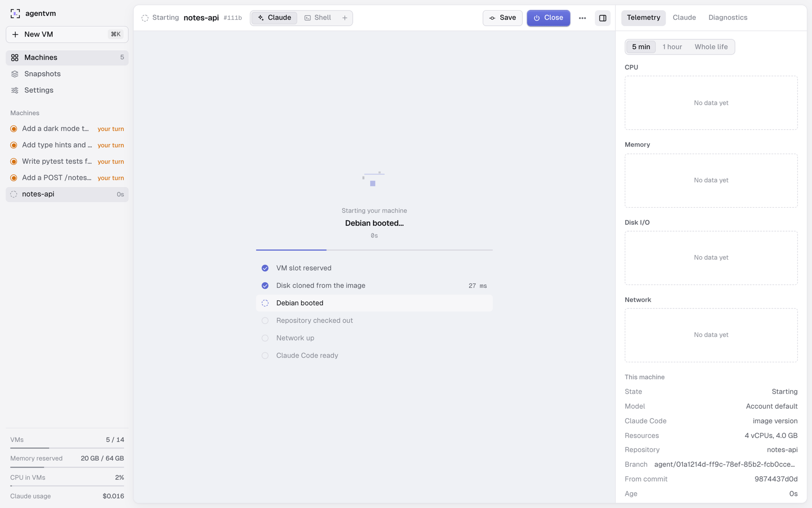Click the 'VM slot reserved' check icon

point(265,268)
